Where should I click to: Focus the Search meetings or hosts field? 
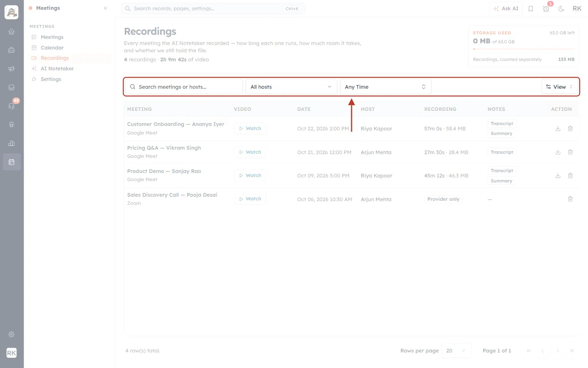184,87
